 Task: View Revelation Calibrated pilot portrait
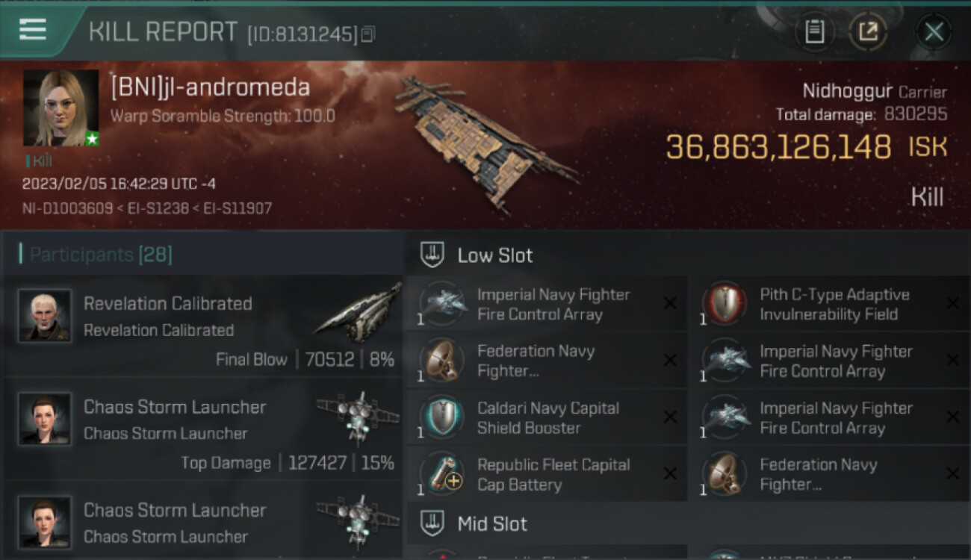click(45, 316)
